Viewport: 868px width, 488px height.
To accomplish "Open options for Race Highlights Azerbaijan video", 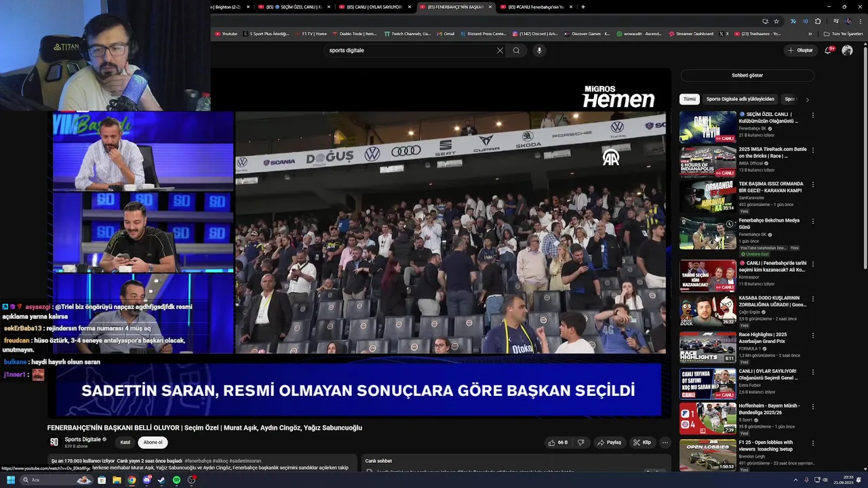I will click(x=812, y=335).
